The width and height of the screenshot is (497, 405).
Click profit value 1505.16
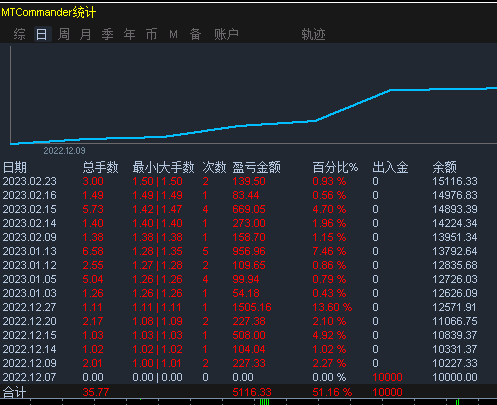tap(252, 307)
